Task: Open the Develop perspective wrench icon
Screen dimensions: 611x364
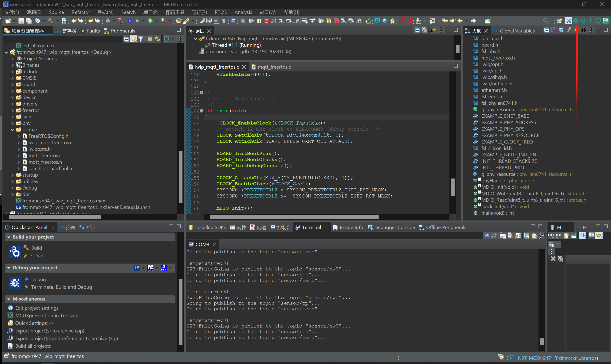Action: (x=569, y=21)
